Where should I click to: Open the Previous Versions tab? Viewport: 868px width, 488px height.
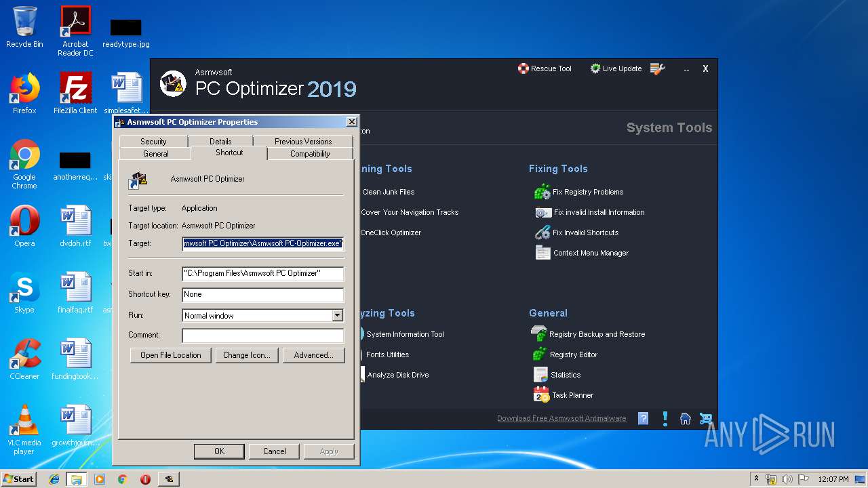(303, 142)
